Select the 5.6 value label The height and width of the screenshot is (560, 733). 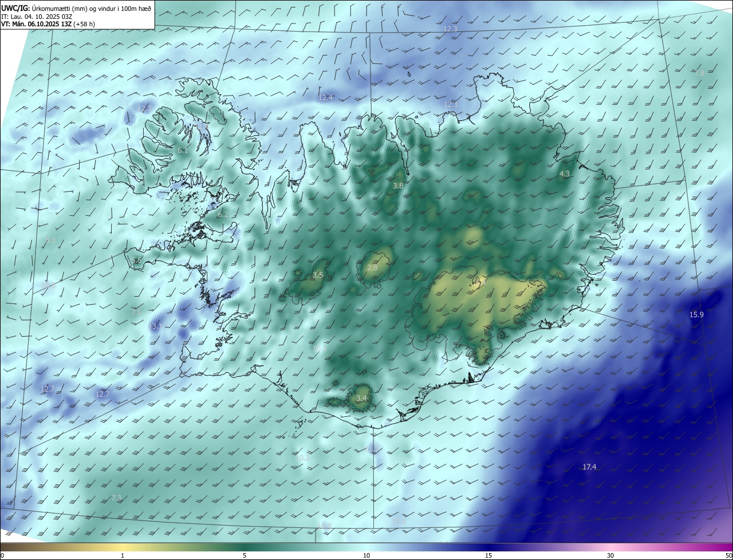pyautogui.click(x=137, y=261)
